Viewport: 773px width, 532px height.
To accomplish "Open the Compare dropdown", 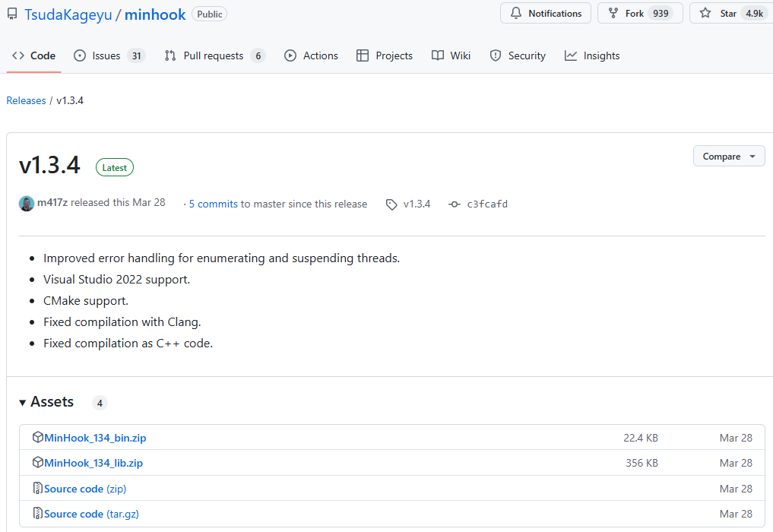I will pos(728,156).
